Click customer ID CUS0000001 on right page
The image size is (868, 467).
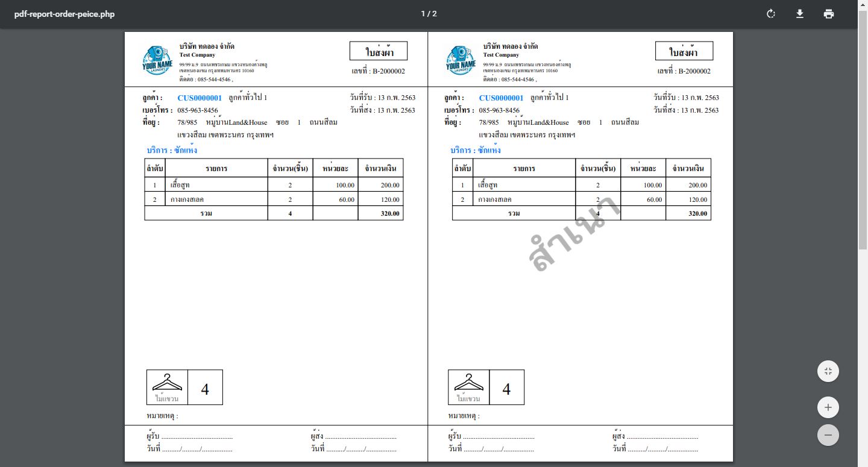click(501, 98)
